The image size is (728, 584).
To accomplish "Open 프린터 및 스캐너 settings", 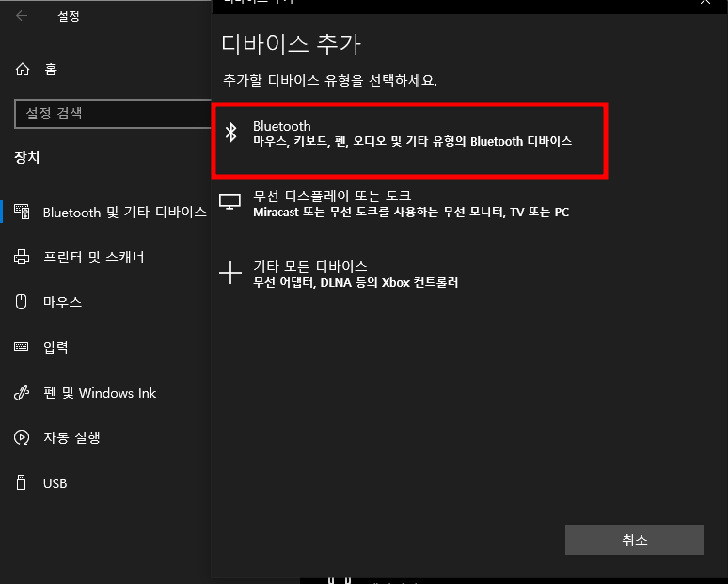I will pyautogui.click(x=93, y=257).
